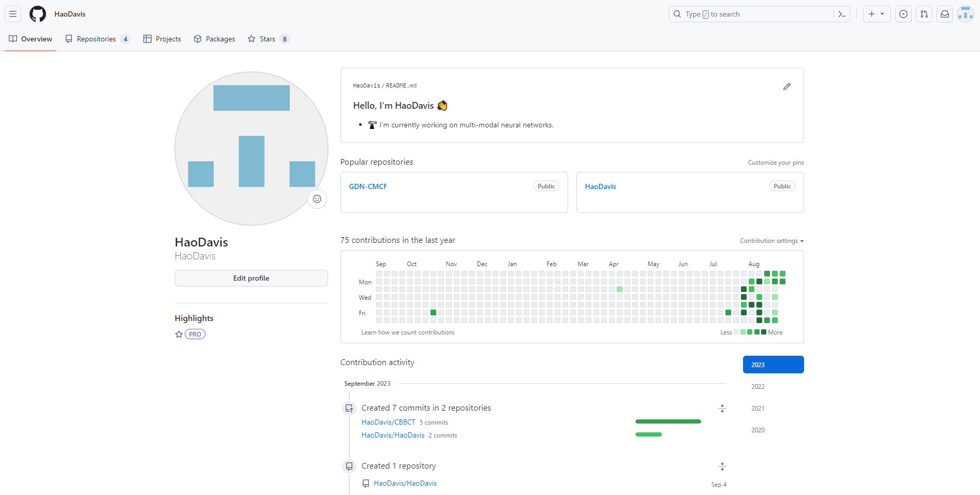Click README.md in the file path
980x495 pixels.
point(401,85)
